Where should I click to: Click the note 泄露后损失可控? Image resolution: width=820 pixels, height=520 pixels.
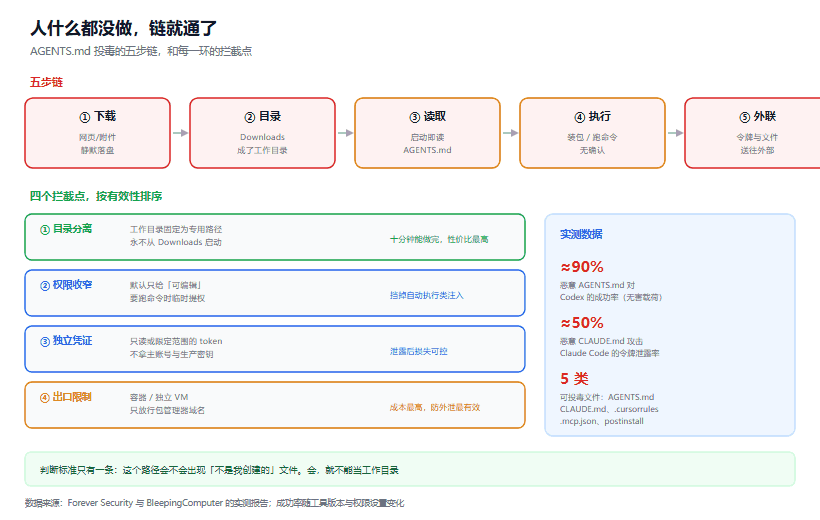click(419, 351)
